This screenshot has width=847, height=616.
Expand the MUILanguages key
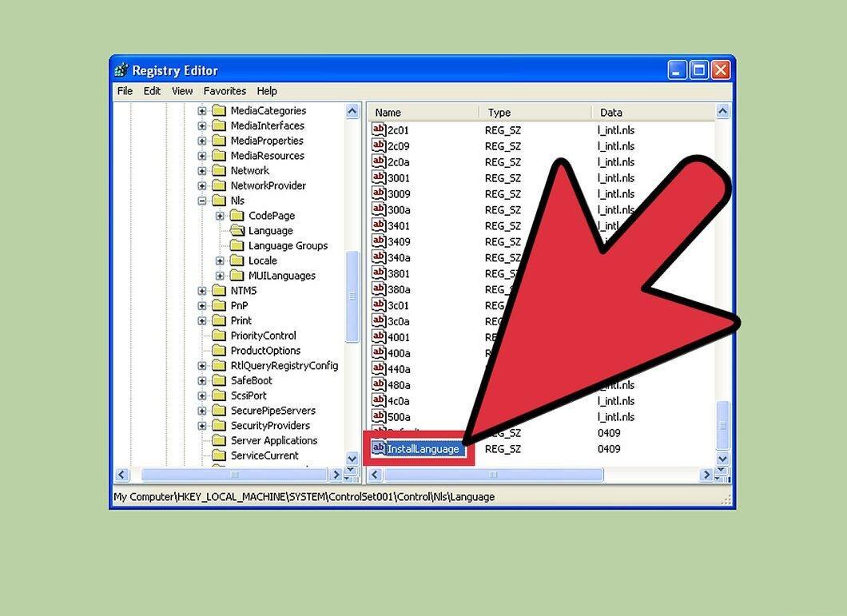click(220, 276)
